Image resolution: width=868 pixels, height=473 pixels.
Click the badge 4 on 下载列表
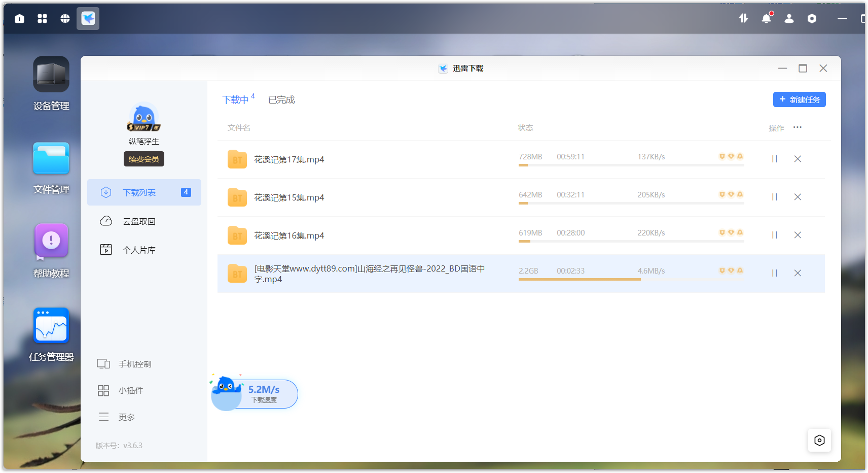[x=186, y=192]
